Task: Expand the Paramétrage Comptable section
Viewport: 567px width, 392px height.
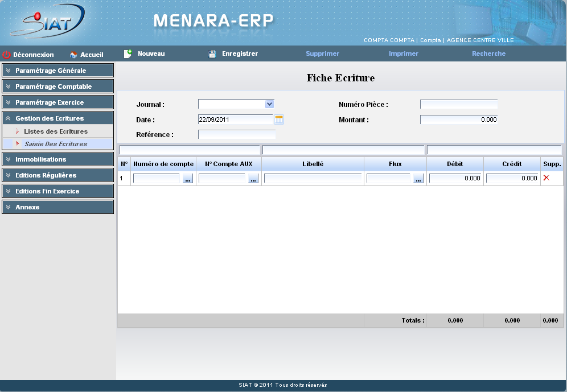Action: (58, 86)
